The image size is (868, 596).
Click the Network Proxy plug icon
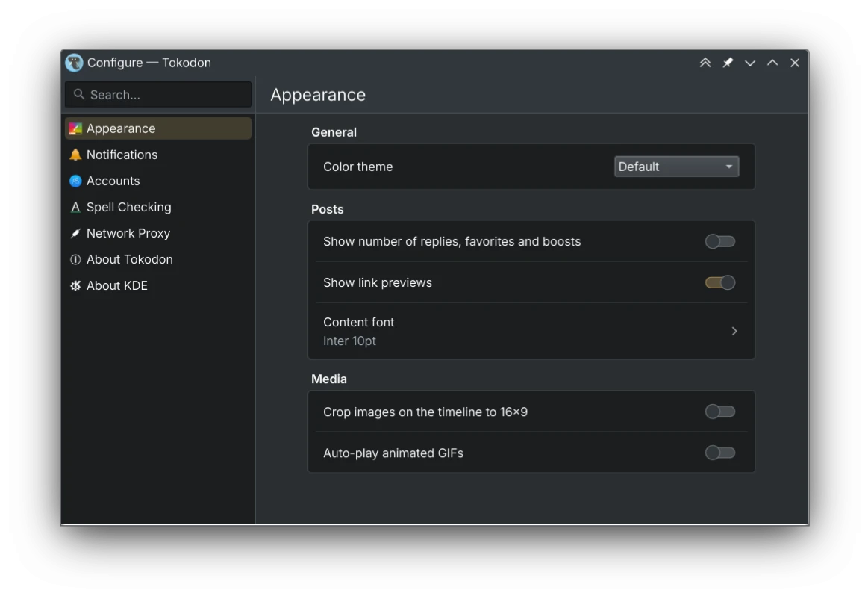(x=75, y=233)
